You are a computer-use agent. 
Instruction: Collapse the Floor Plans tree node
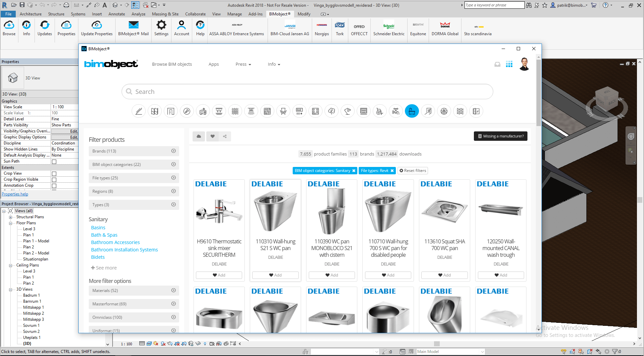(x=11, y=223)
